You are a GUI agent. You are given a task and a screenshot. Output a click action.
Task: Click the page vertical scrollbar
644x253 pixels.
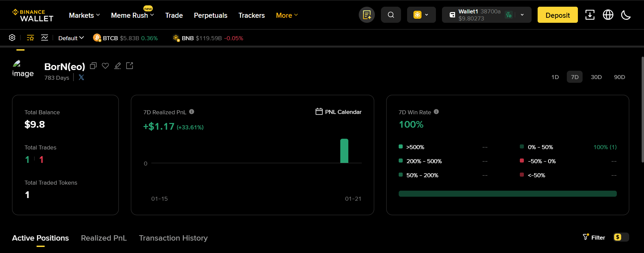pyautogui.click(x=642, y=110)
